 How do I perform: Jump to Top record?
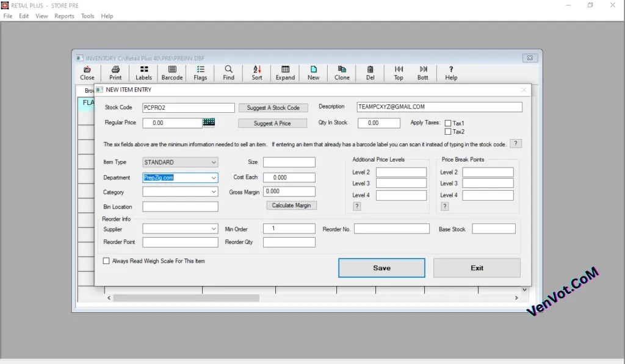pyautogui.click(x=399, y=73)
